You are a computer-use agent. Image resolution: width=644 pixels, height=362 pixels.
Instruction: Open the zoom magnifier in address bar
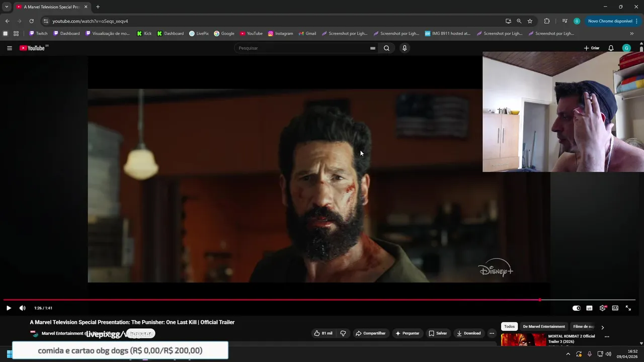519,21
